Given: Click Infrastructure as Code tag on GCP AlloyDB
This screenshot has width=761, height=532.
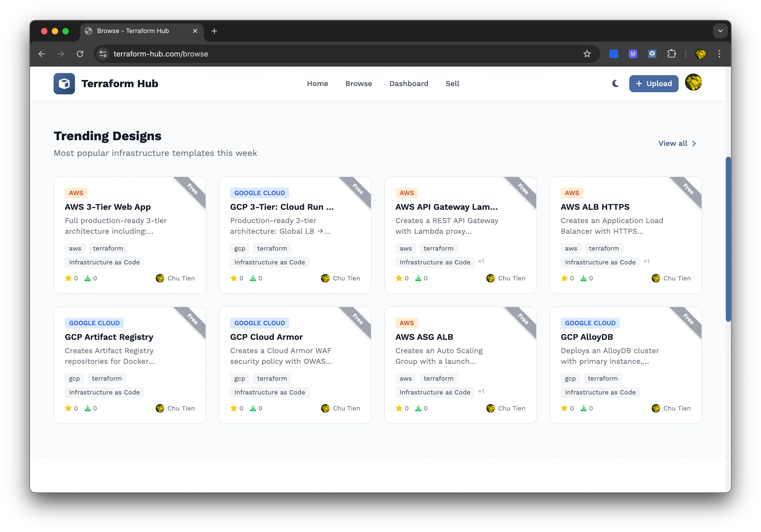Looking at the screenshot, I should (600, 392).
